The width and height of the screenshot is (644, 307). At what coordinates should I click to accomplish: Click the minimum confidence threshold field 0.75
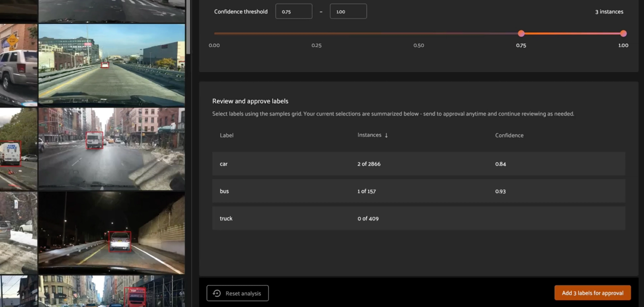pos(294,11)
